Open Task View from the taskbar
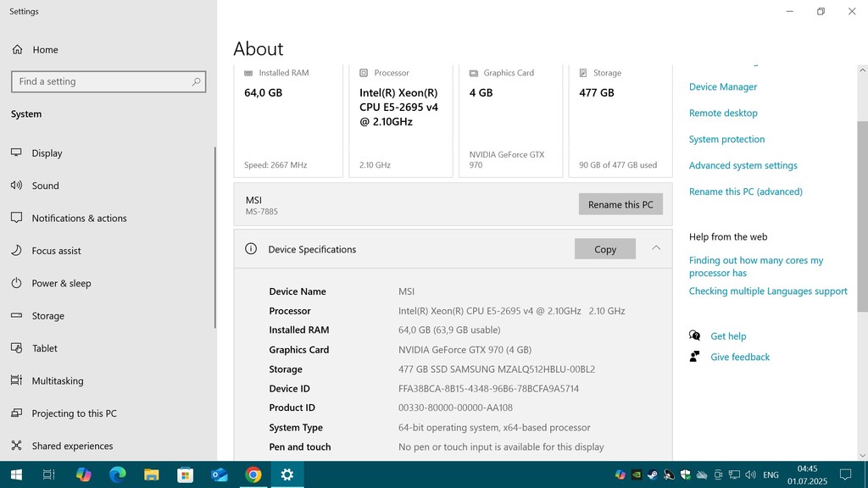The width and height of the screenshot is (868, 488). (48, 474)
